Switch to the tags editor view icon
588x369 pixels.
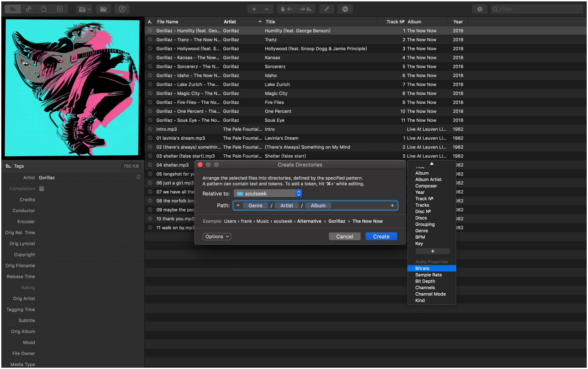point(13,9)
